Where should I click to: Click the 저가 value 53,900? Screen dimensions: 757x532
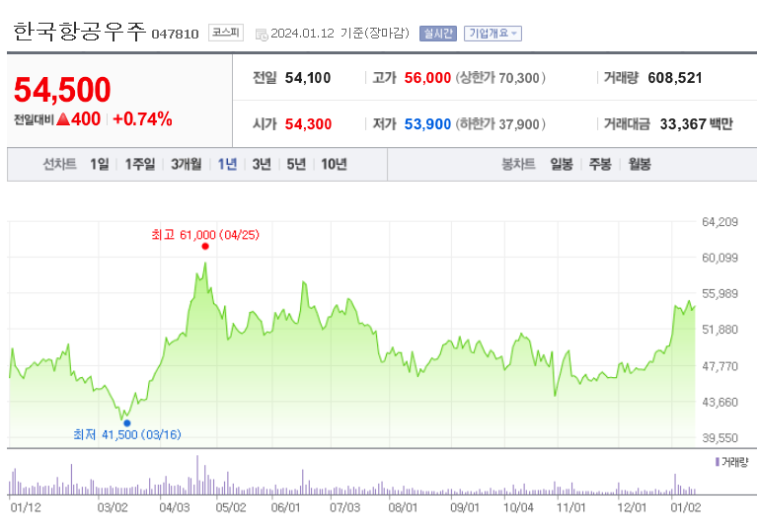pyautogui.click(x=427, y=124)
